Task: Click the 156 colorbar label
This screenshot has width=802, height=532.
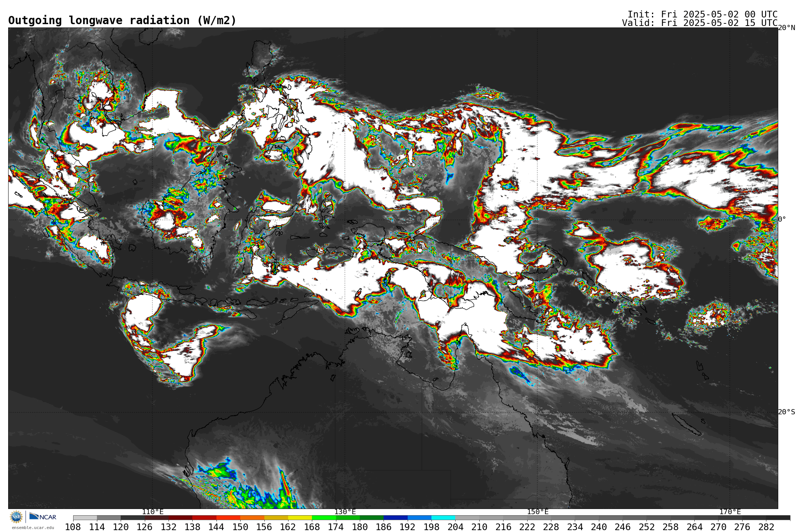Action: tap(264, 527)
